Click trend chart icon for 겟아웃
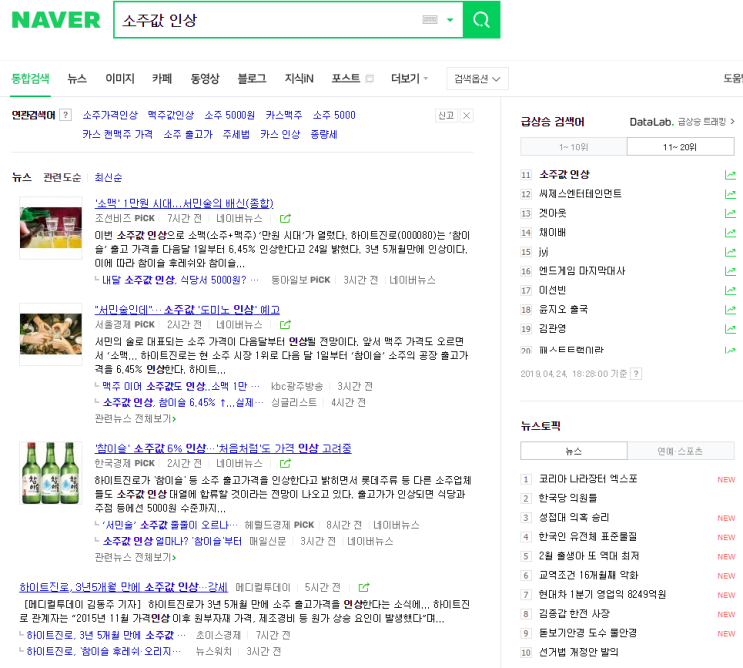Screen dimensions: 743x668 point(730,214)
